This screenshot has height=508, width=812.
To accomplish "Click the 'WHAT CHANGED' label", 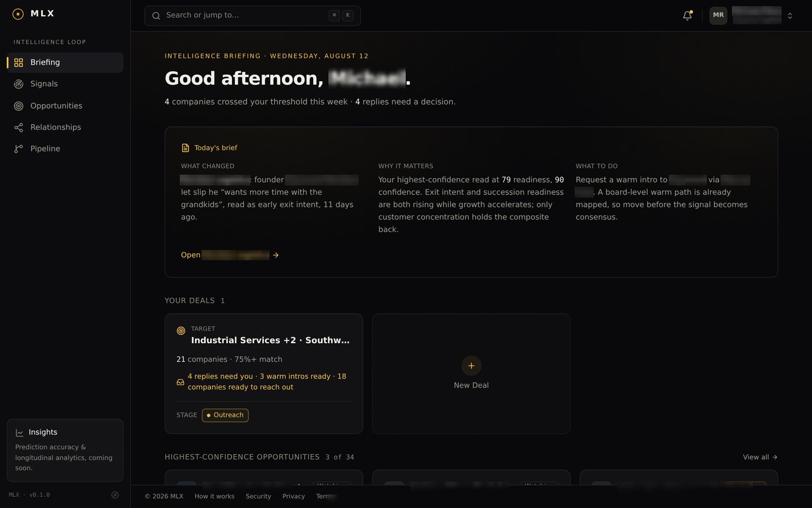I will (208, 166).
